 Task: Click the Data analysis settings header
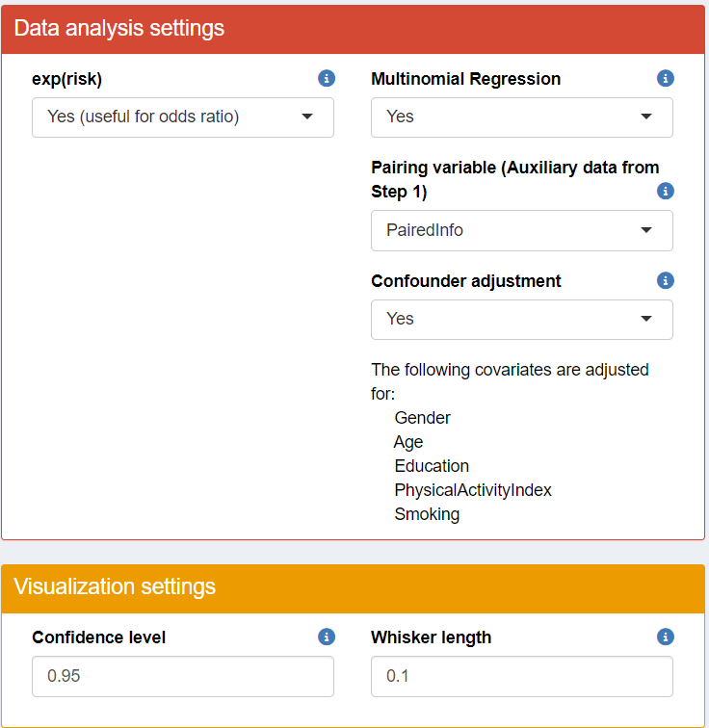coord(119,28)
